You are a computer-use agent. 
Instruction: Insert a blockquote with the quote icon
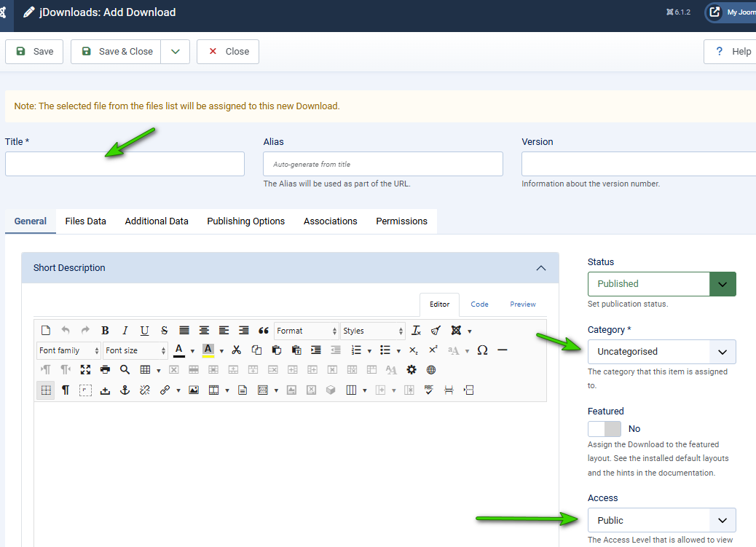coord(263,331)
